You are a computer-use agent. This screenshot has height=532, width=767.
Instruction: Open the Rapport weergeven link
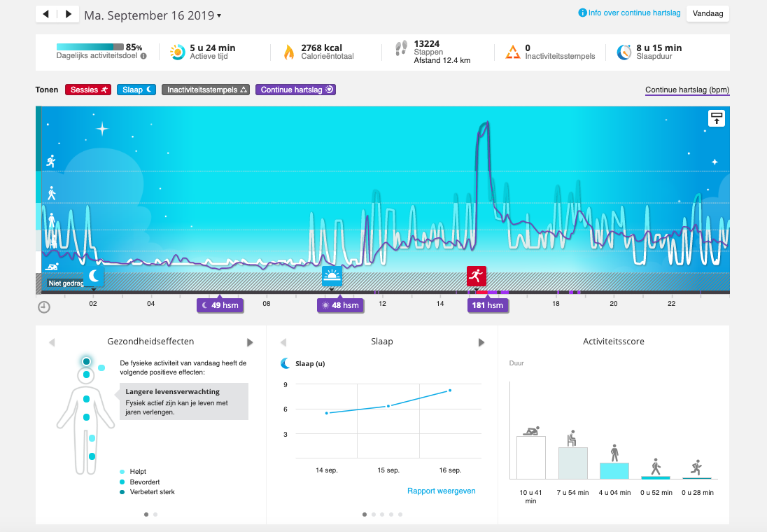click(441, 491)
